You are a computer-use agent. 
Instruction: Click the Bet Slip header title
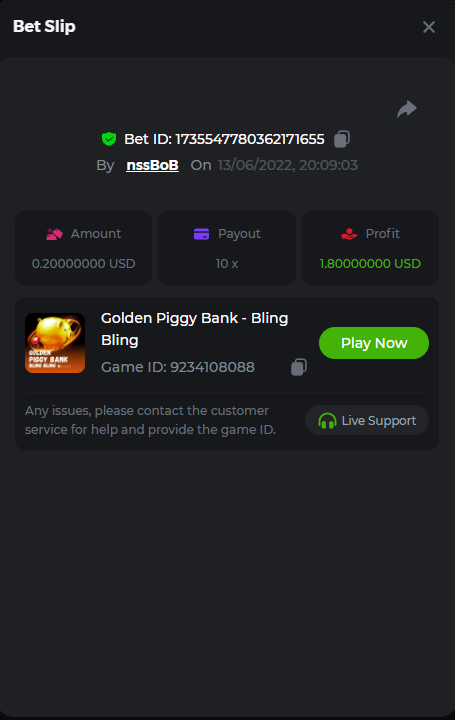[x=44, y=27]
